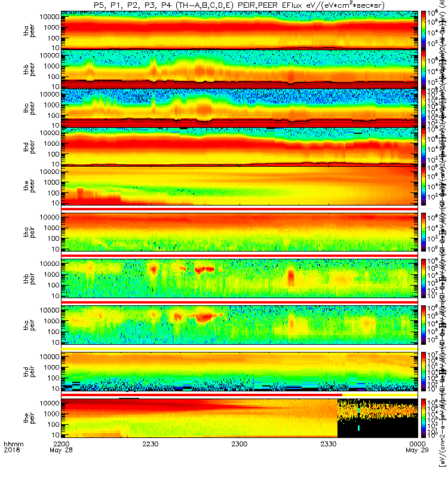448x478 pixels.
Task: Select the 'the peer' panel label
Action: tap(29, 186)
